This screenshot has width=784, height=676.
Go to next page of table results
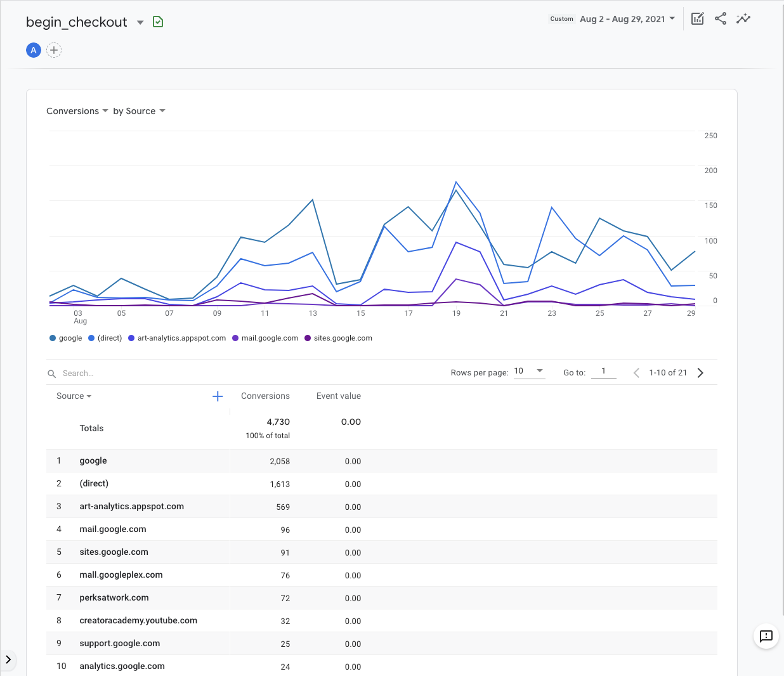(700, 373)
